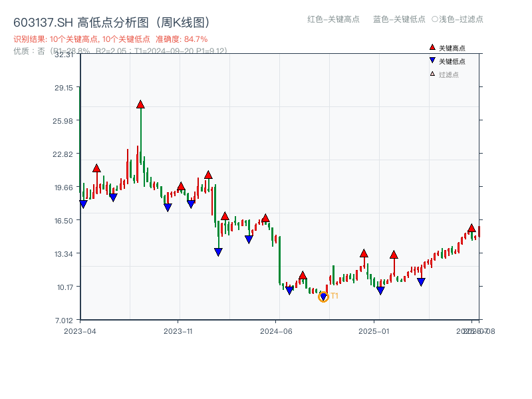The image size is (532, 399).
Task: Click the 2025-01 x-axis label
Action: coord(374,331)
